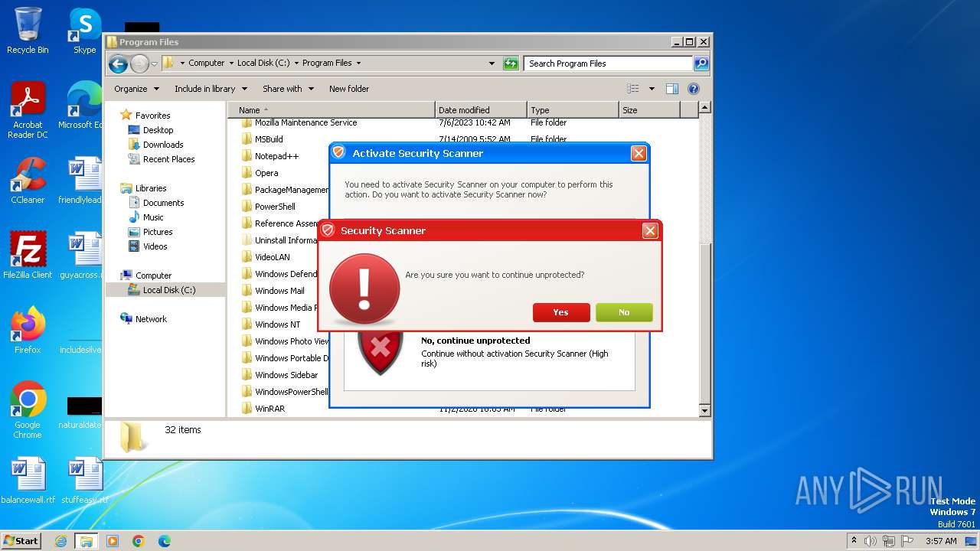
Task: Select balancewall.rtf desktop file
Action: coord(28,481)
